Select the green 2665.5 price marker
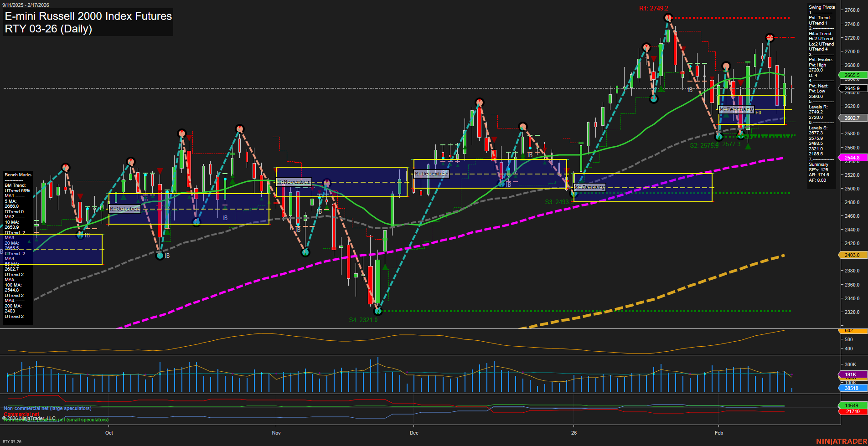The image size is (868, 446). [x=852, y=75]
